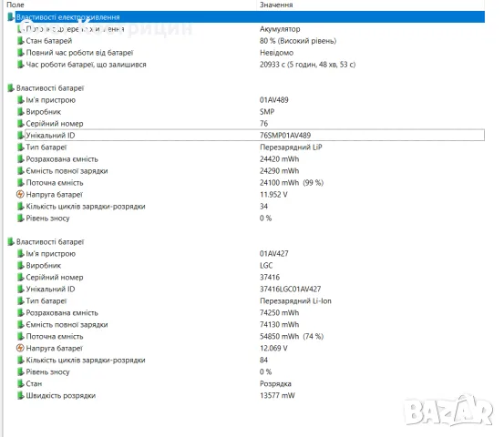Image resolution: width=504 pixels, height=437 pixels.
Task: Select the Стан row showing Розрядка
Action: (x=254, y=383)
